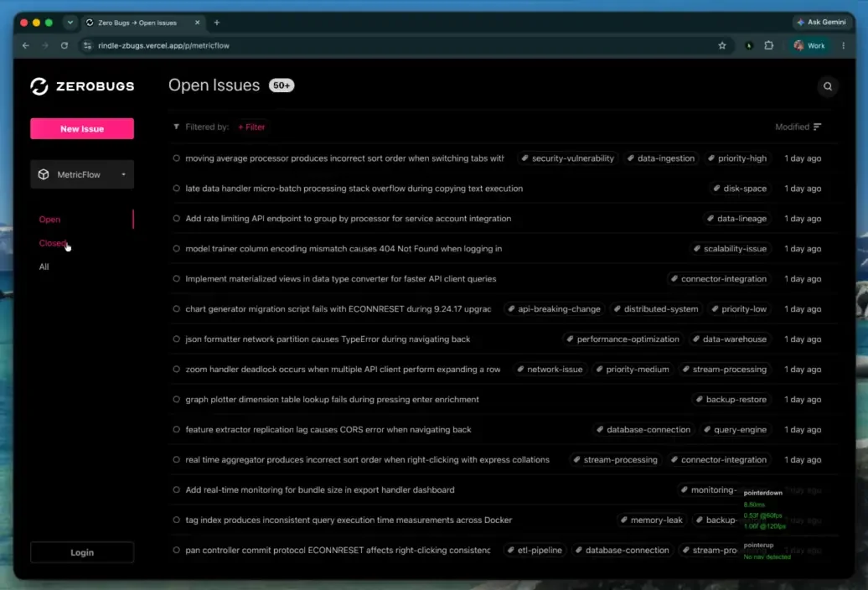Click the priority-medium label tag
Viewport: 868px width, 590px height.
(x=632, y=369)
